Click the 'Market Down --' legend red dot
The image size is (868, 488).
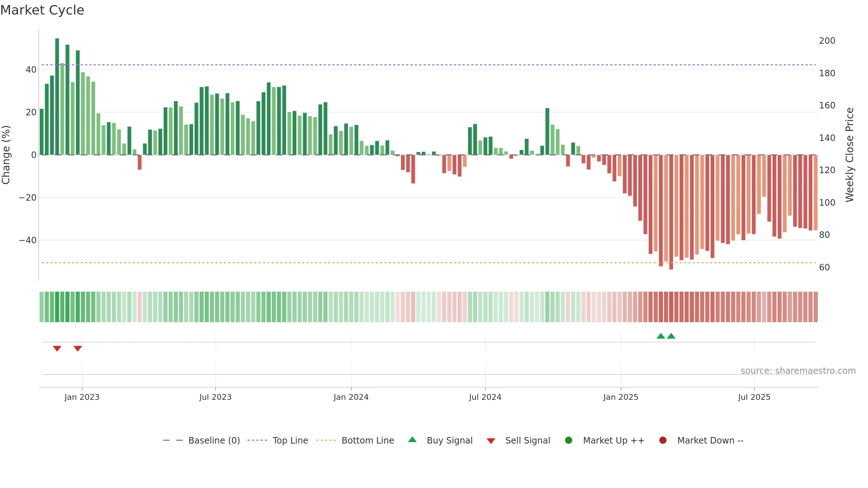click(x=663, y=440)
